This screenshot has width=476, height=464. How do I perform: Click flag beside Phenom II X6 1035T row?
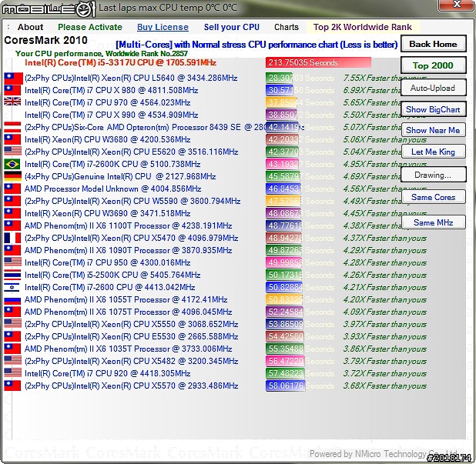[13, 349]
